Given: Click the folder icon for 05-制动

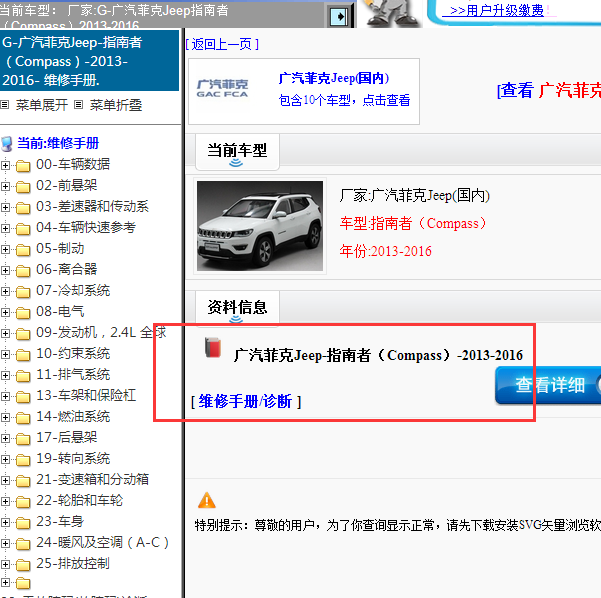Looking at the screenshot, I should [23, 250].
